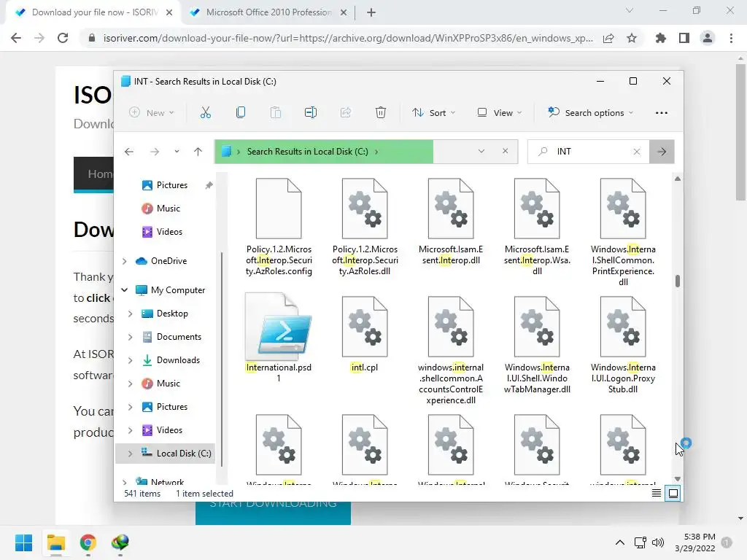Select Microsoft.Isam.Esent.Interop.dll file
Viewport: 747px width, 560px height.
tap(451, 222)
